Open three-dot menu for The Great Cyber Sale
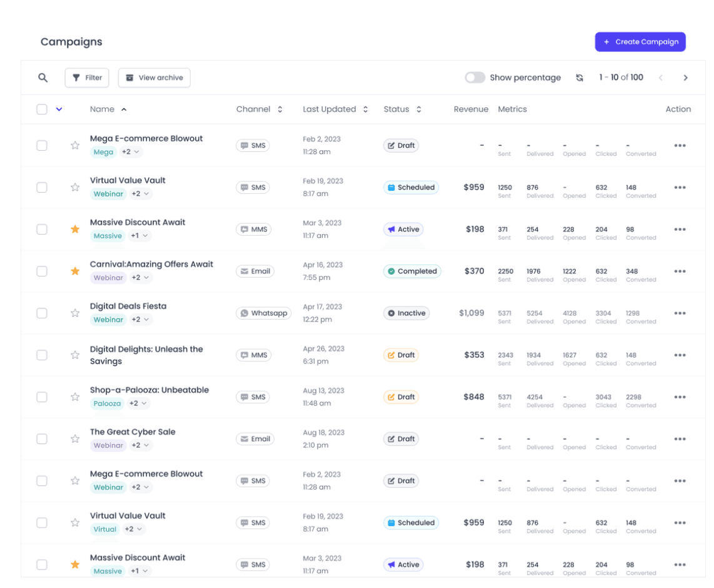Screen dimensions: 714x588 (680, 439)
